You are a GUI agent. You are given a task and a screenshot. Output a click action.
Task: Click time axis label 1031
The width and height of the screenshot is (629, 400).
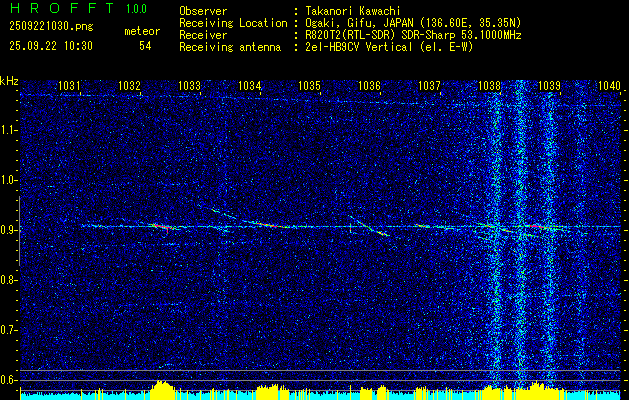[x=69, y=86]
